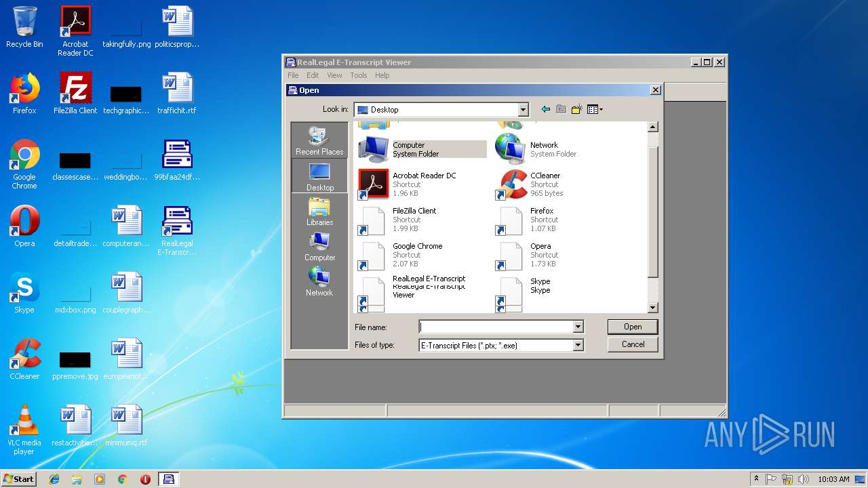Expand the Files of type dropdown
Viewport: 868px width, 488px height.
[x=578, y=345]
